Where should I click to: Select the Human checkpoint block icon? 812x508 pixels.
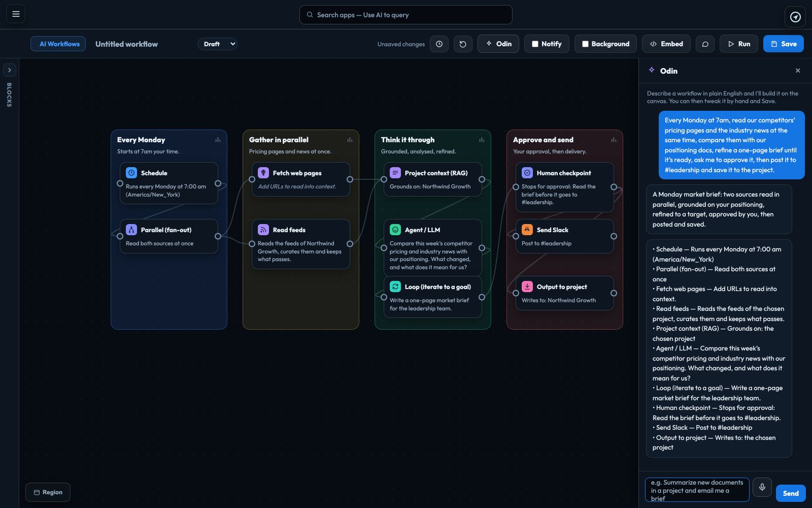[527, 173]
